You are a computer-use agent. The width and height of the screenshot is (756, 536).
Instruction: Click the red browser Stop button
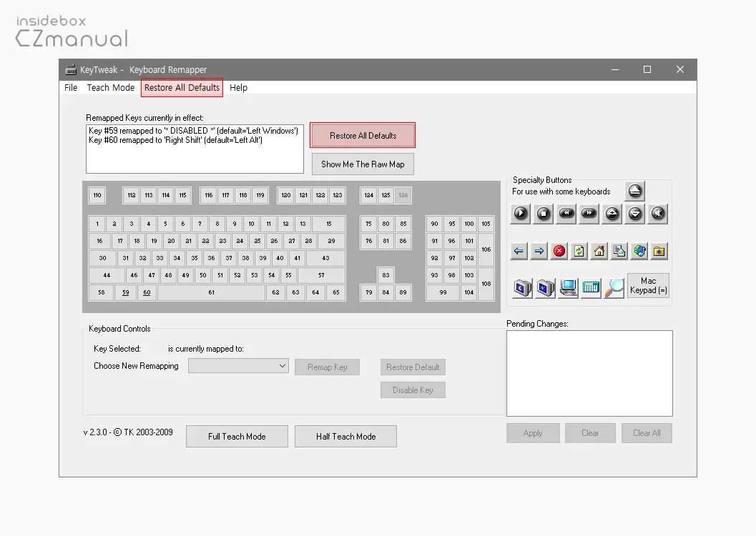click(x=559, y=251)
